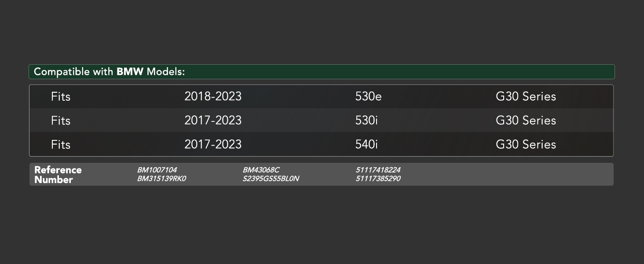Image resolution: width=644 pixels, height=264 pixels.
Task: Click the 2017-2023 year range for 530i
Action: (213, 120)
